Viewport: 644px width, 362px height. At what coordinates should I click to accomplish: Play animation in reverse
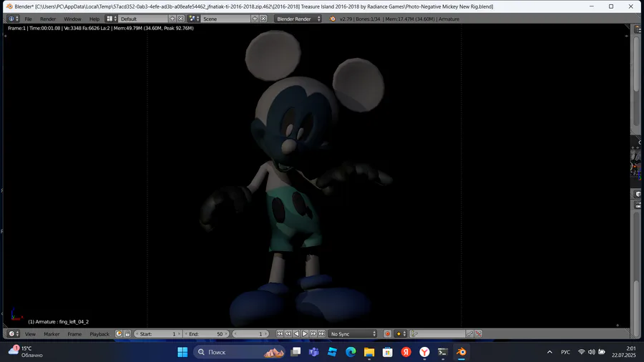click(296, 333)
